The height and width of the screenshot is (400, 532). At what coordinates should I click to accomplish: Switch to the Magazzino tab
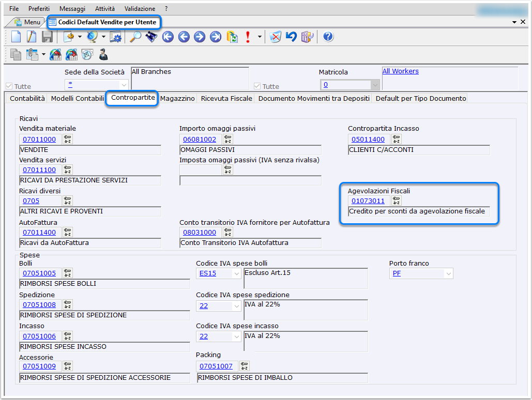[177, 98]
